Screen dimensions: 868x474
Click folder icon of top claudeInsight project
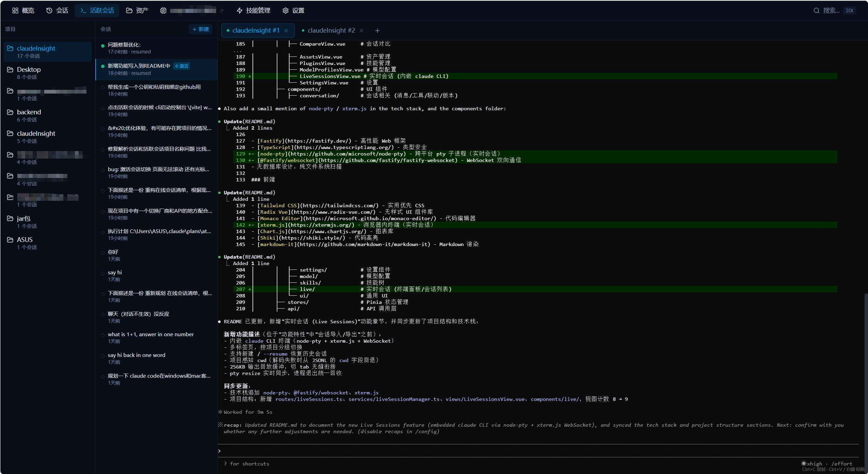point(10,48)
